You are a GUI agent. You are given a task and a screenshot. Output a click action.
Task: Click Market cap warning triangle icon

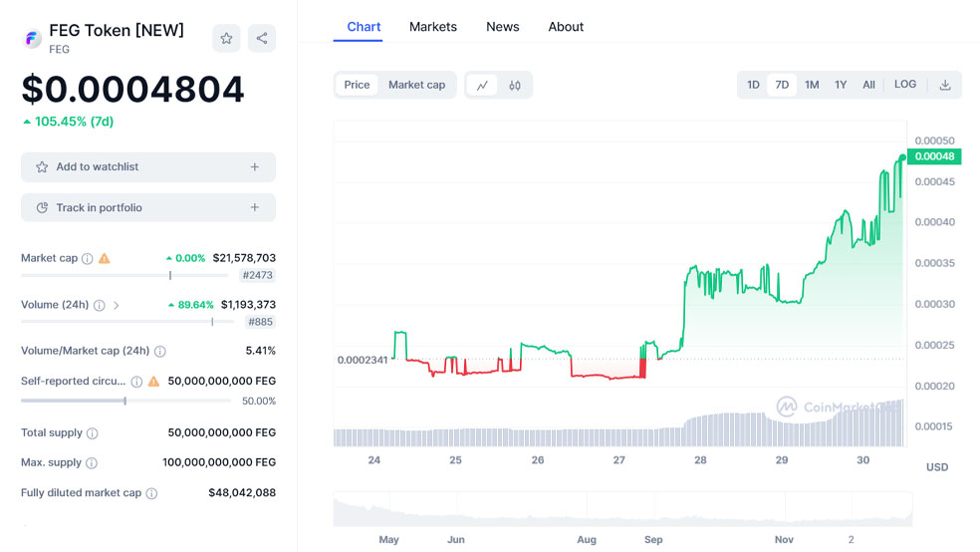[105, 259]
